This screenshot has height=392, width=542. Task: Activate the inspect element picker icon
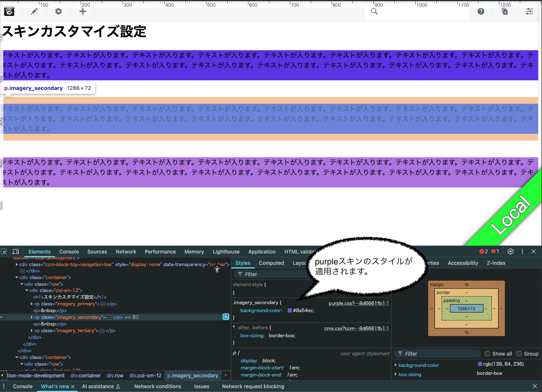coord(4,251)
